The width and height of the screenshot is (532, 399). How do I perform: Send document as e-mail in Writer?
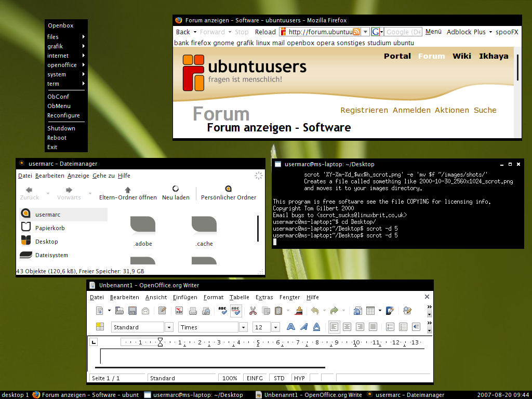(x=145, y=311)
